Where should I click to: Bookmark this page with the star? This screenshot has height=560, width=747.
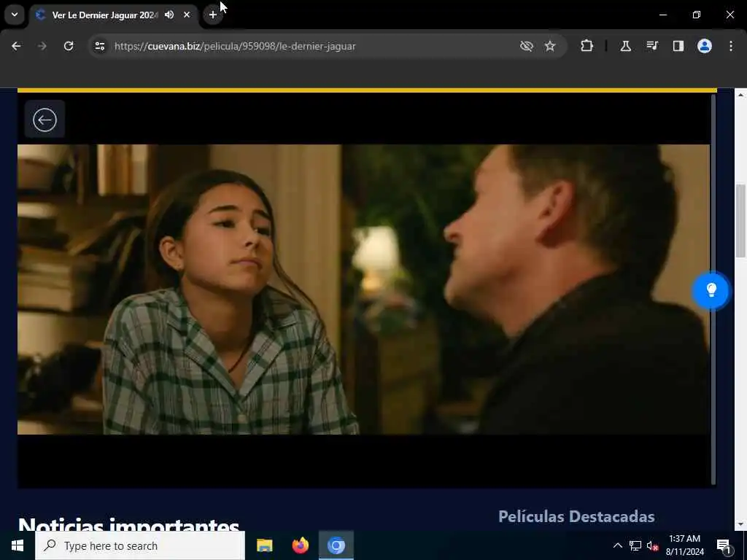tap(550, 46)
